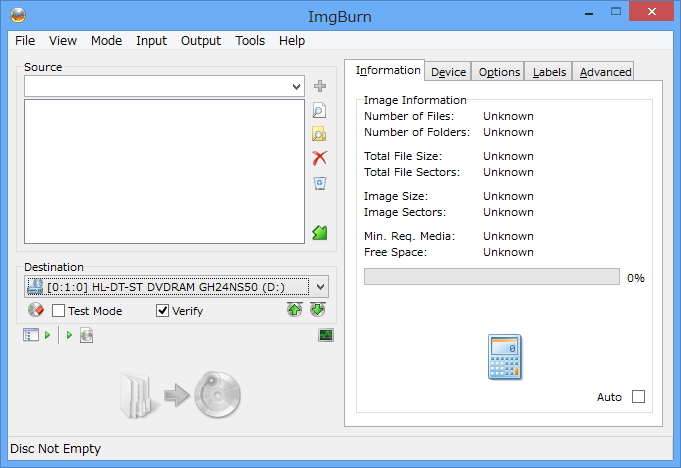Remove selected item with the red X icon
This screenshot has height=468, width=681.
[320, 158]
